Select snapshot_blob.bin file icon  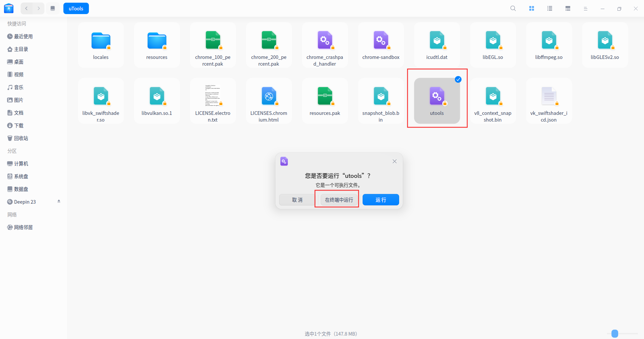381,96
